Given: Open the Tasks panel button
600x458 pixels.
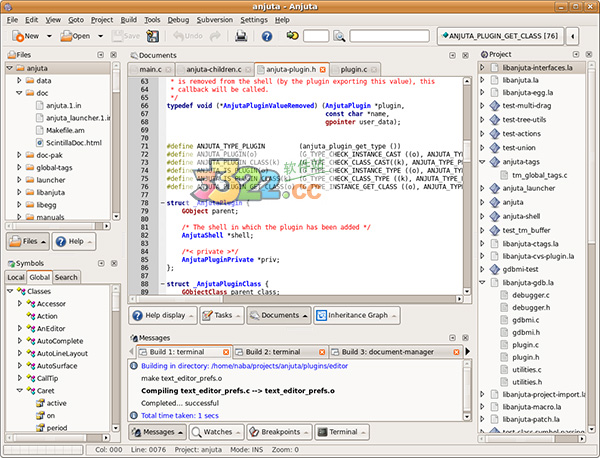Looking at the screenshot, I should [x=222, y=315].
